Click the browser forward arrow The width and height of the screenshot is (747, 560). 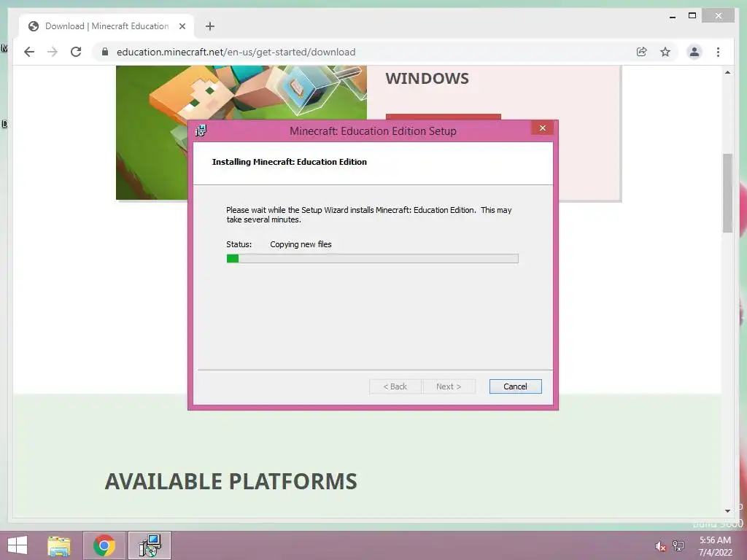pos(53,52)
